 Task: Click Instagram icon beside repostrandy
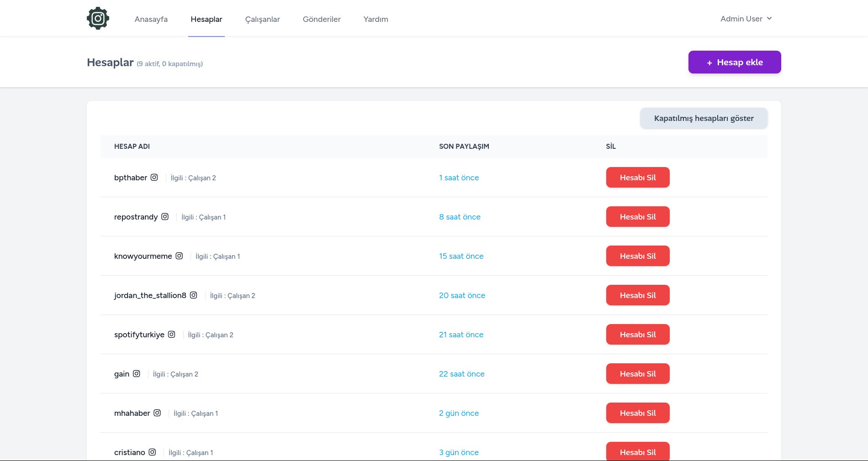tap(165, 217)
